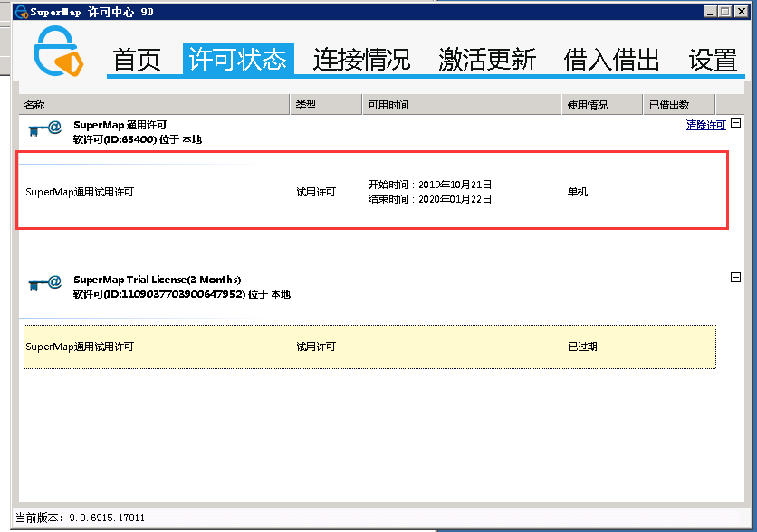Click the 使用情况 column header

(602, 105)
